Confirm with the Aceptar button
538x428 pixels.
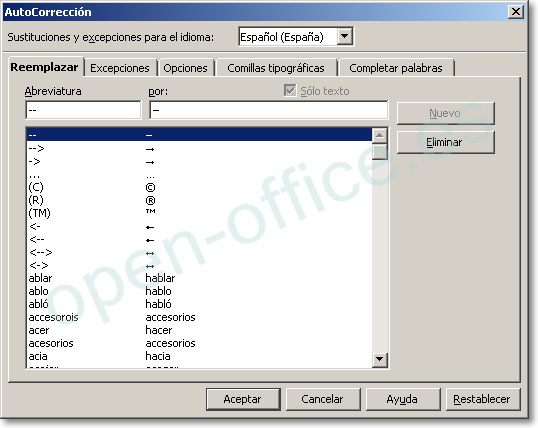(243, 399)
